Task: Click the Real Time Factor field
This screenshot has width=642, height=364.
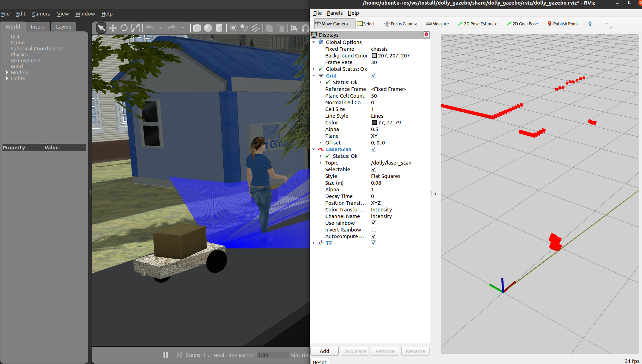Action: (x=273, y=355)
